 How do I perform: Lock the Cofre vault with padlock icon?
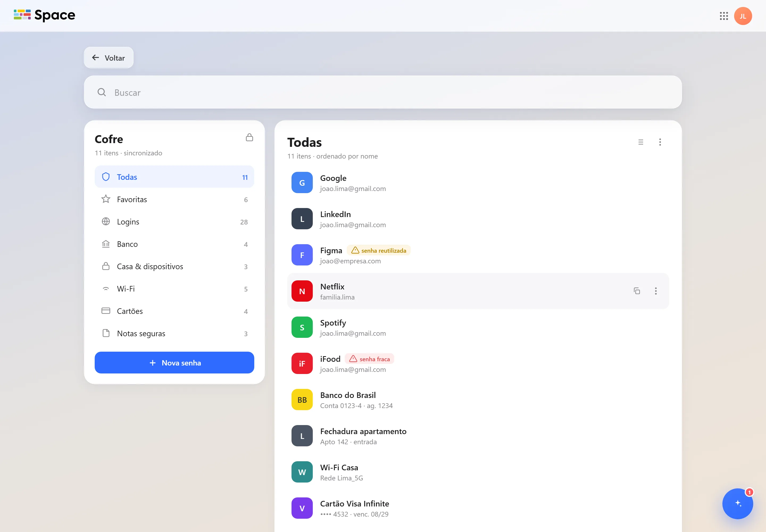click(x=249, y=137)
